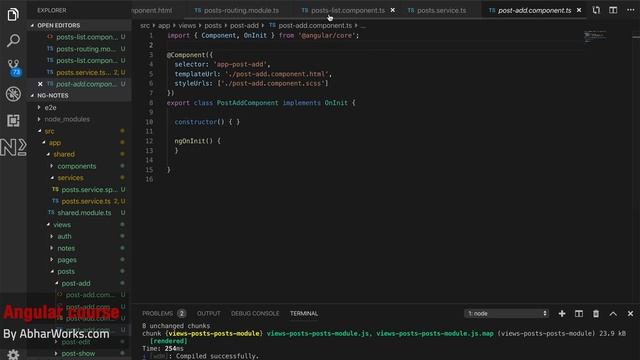Click the minimap code overview
This screenshot has width=640, height=360.
tap(595, 37)
